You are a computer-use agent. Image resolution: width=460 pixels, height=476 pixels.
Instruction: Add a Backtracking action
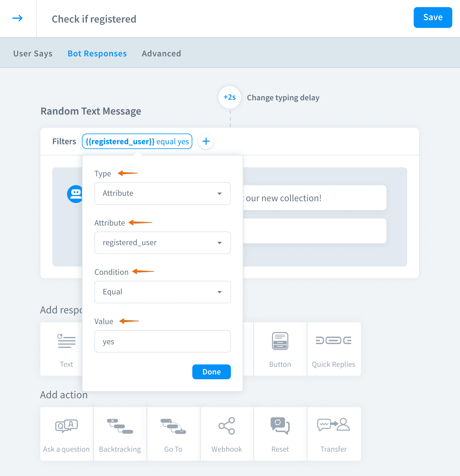click(x=120, y=434)
